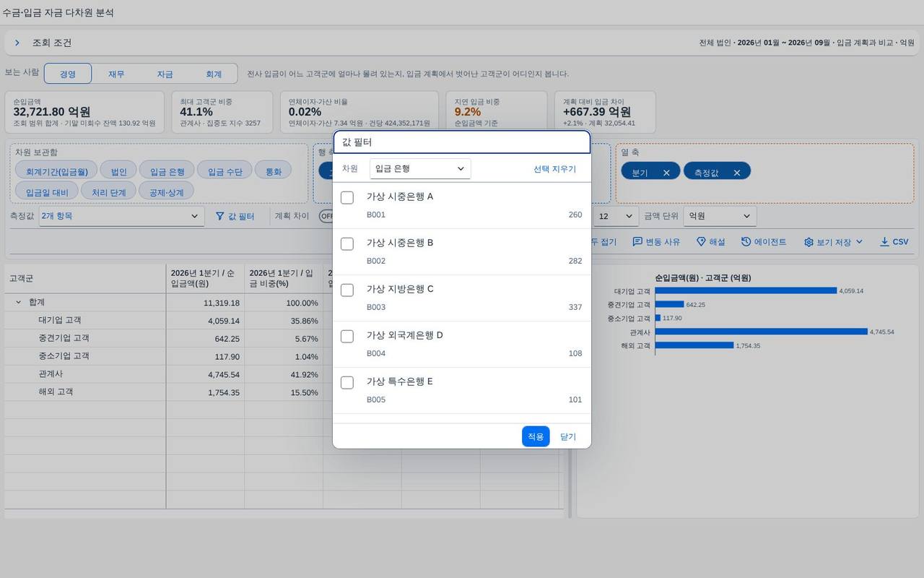Screen dimensions: 924x578
Task: Check the 가상 시중은행 A checkbox
Action: coord(347,197)
